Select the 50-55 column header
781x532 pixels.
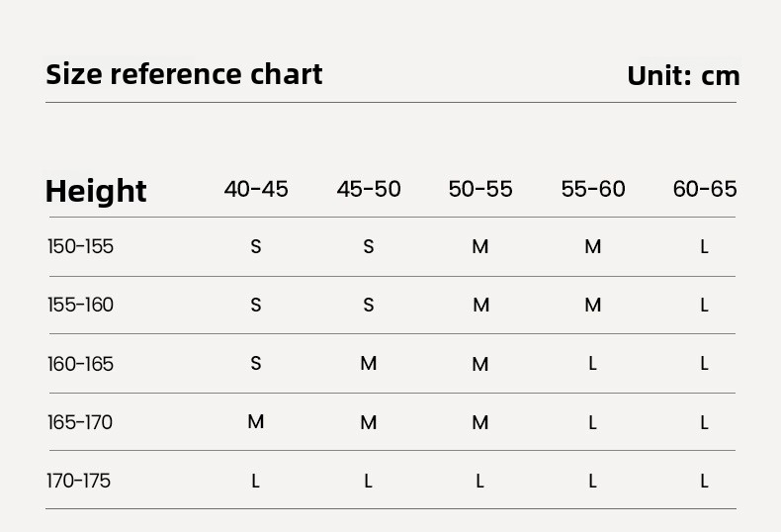(x=480, y=189)
